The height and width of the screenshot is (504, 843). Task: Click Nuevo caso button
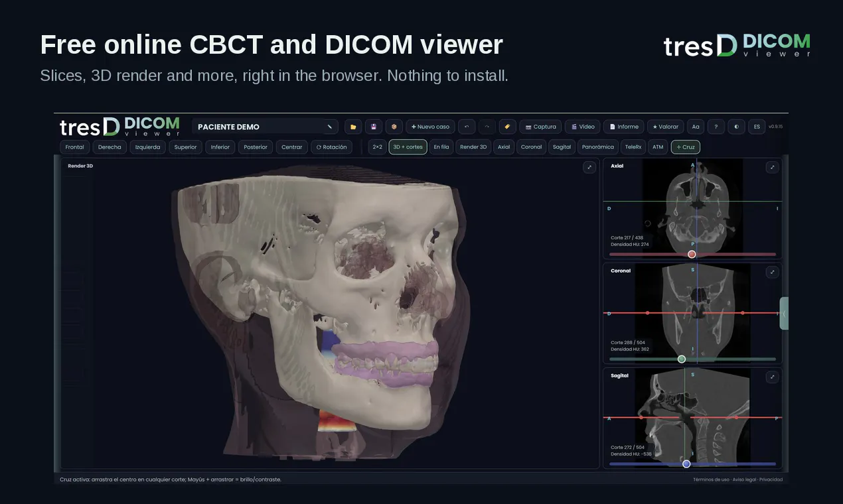coord(430,127)
